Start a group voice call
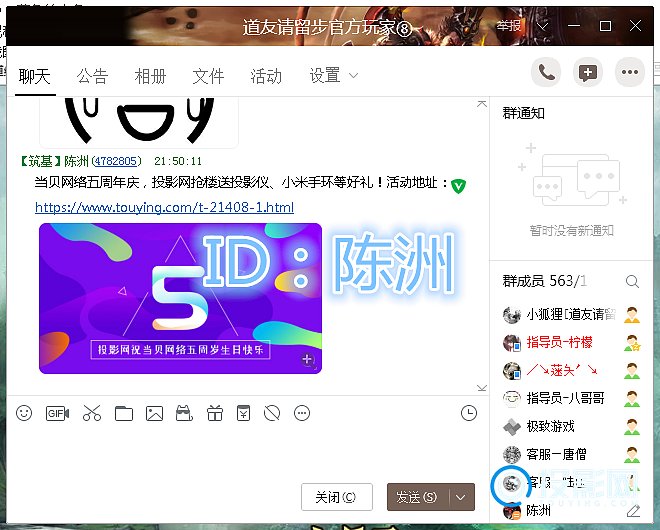Viewport: 660px width, 530px height. tap(546, 73)
